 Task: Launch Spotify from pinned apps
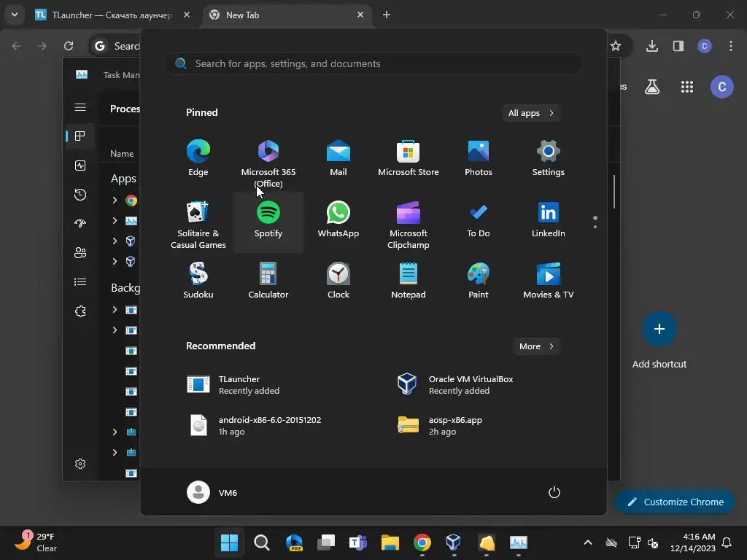[268, 221]
